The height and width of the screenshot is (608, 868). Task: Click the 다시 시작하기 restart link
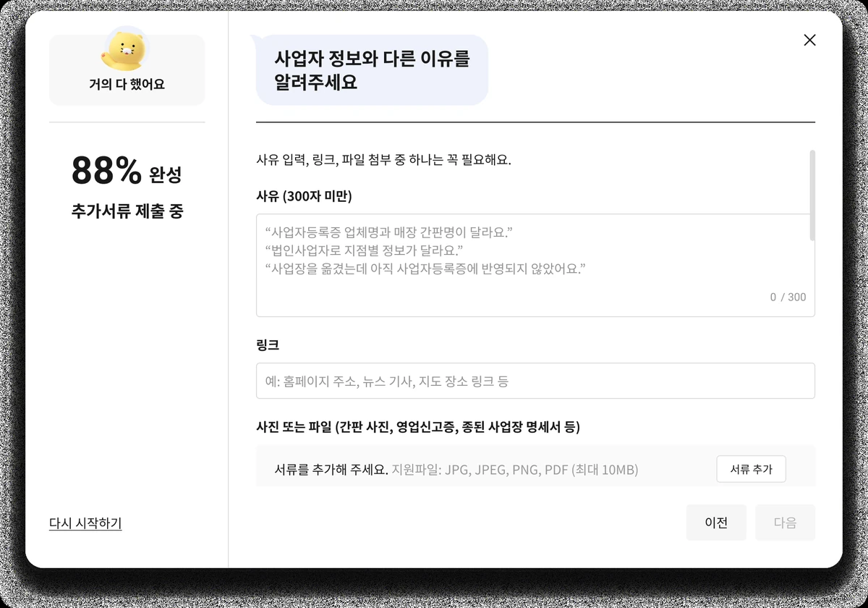tap(85, 523)
